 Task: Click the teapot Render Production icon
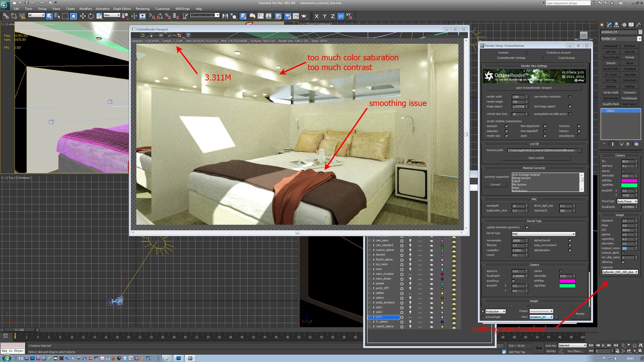(x=304, y=16)
